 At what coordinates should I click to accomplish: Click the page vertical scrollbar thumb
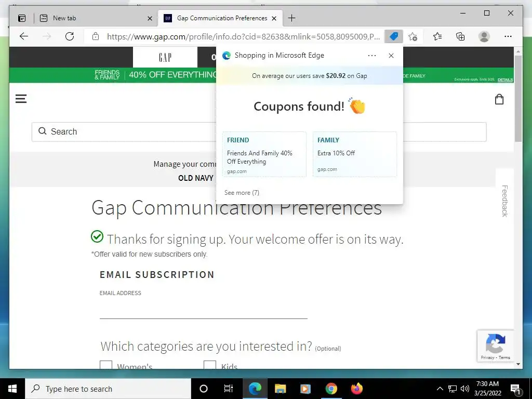pyautogui.click(x=518, y=98)
